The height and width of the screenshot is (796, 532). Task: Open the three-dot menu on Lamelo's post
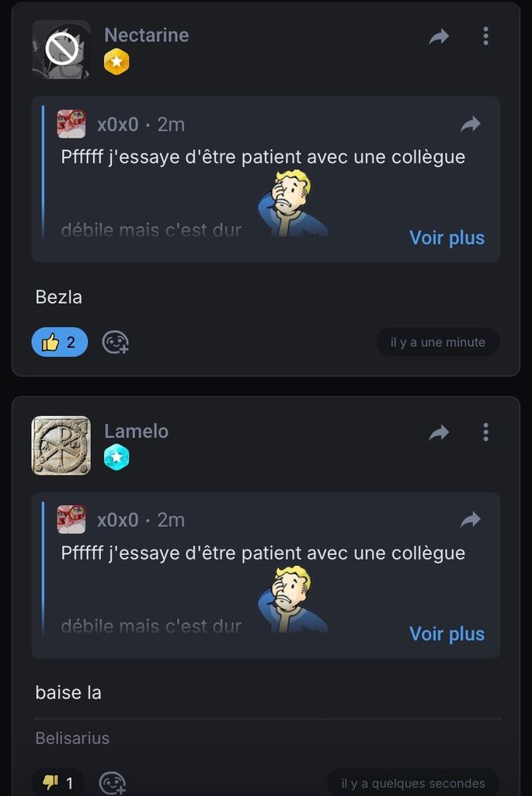click(485, 432)
